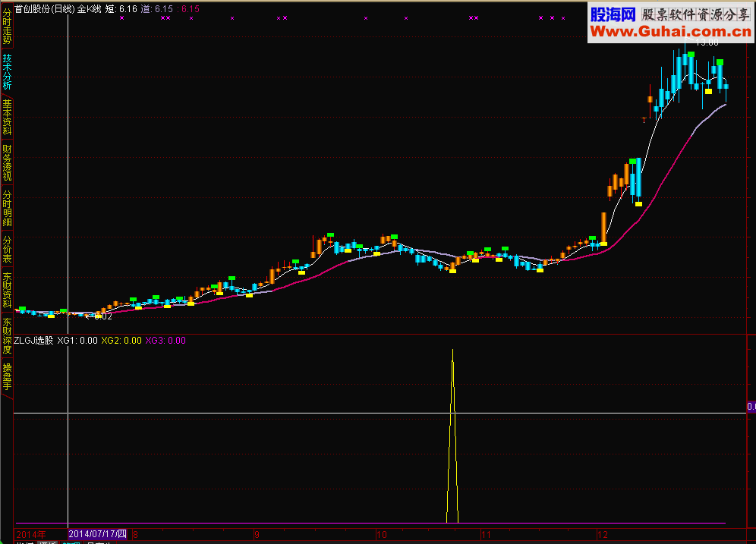This screenshot has height=544, width=756.
Task: Click the XG2: 0.00 value
Action: (121, 341)
